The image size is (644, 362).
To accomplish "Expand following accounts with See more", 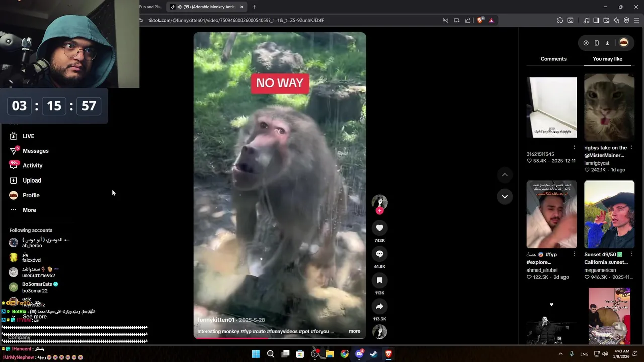I will click(x=35, y=317).
